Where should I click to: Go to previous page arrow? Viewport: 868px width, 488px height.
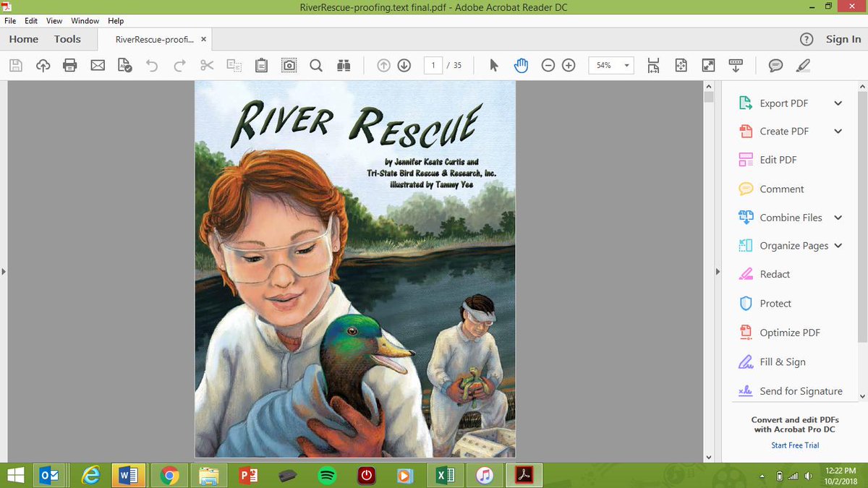pyautogui.click(x=384, y=66)
